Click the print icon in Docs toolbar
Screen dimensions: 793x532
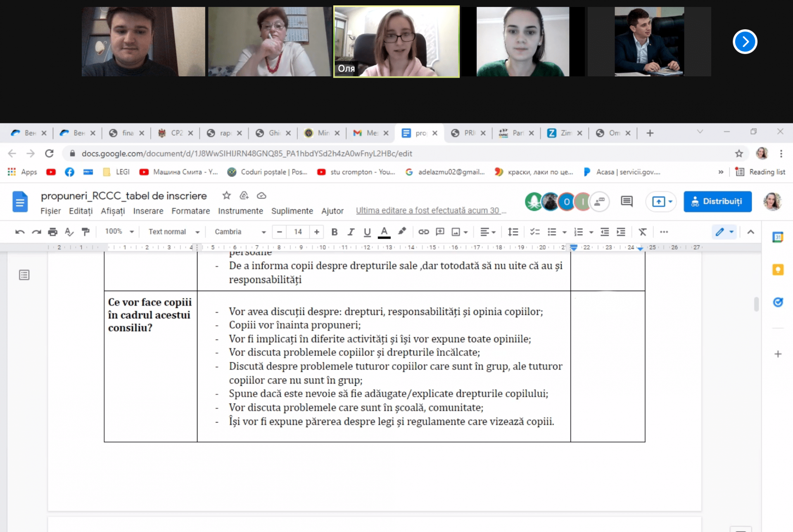point(52,232)
